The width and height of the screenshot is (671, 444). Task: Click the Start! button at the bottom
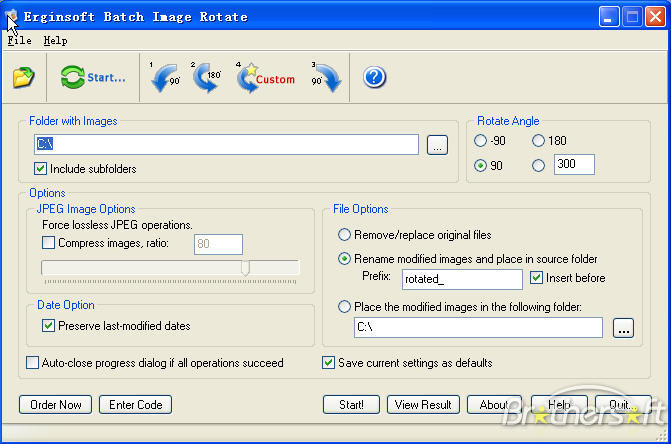click(x=351, y=405)
